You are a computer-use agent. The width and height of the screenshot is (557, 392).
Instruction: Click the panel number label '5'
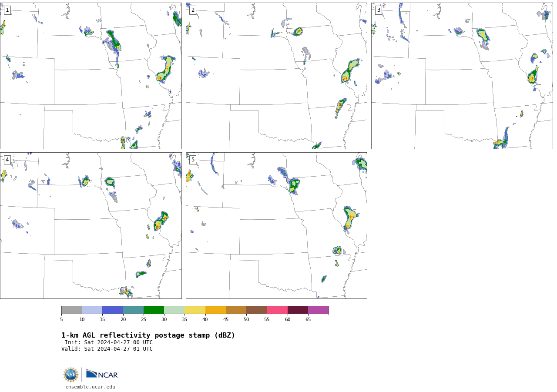(x=193, y=160)
